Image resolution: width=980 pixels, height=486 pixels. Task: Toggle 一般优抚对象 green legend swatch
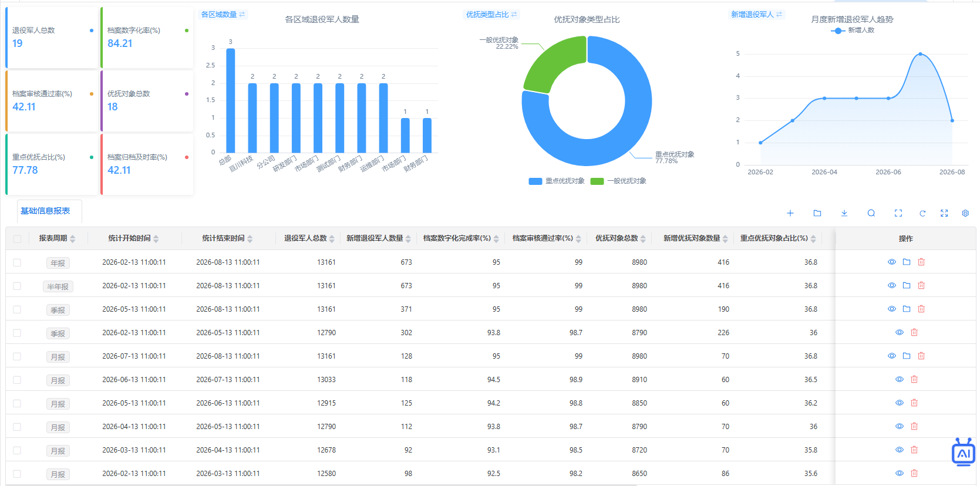(597, 181)
